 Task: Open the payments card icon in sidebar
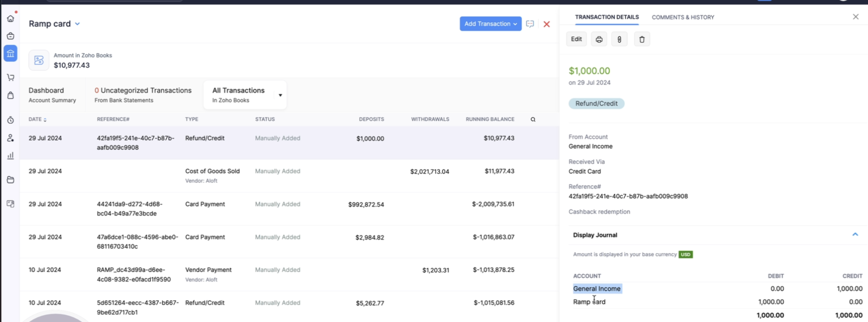(x=10, y=204)
